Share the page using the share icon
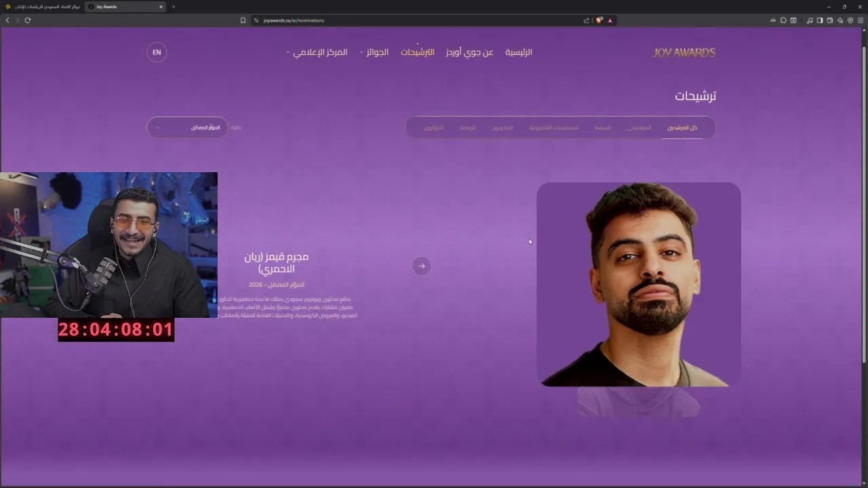This screenshot has width=868, height=488. 587,20
